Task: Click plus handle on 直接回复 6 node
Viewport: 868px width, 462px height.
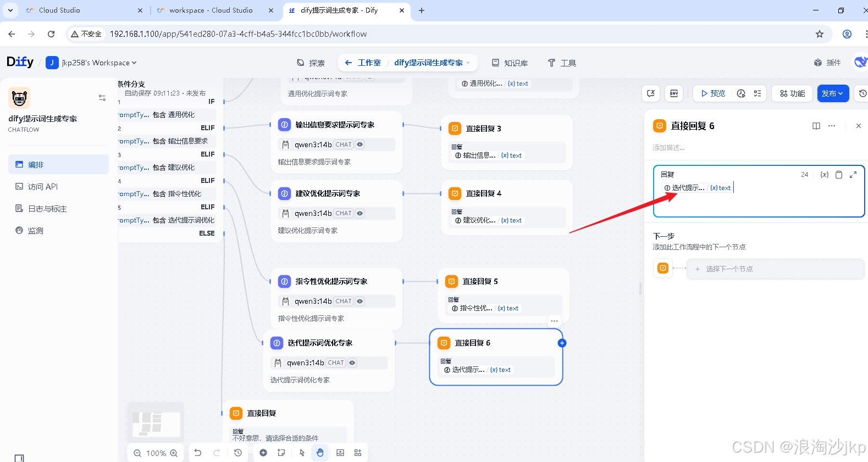Action: point(562,343)
